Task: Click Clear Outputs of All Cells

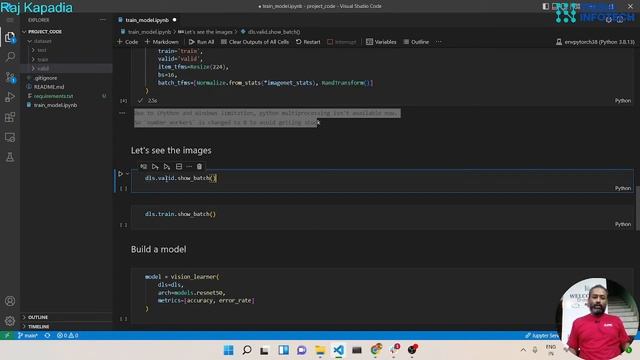Action: point(255,42)
